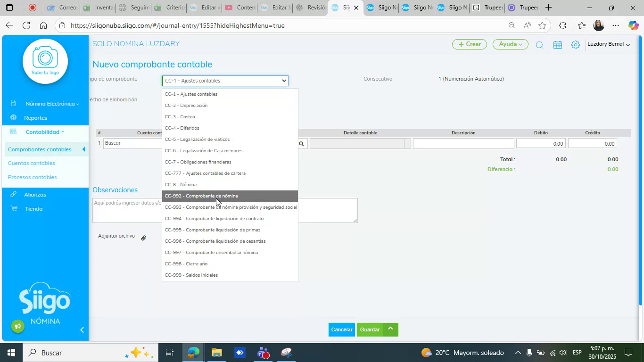Screen dimensions: 644x362
Task: Click the Crear button
Action: coord(470,44)
